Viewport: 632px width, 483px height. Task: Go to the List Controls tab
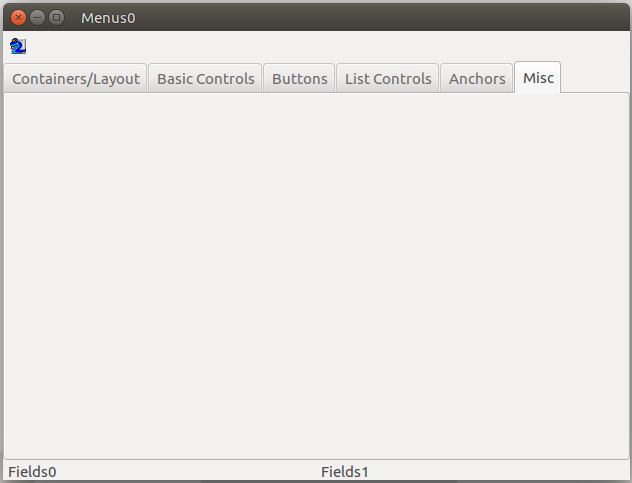pos(388,79)
